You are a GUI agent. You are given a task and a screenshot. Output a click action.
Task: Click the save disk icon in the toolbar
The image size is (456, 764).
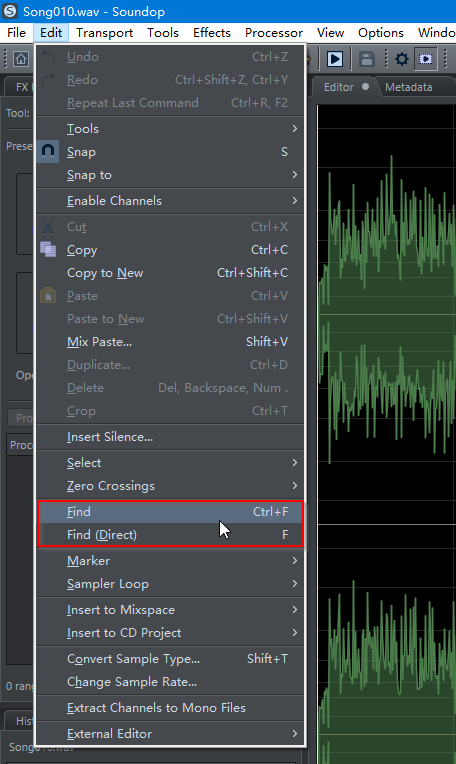click(x=366, y=59)
